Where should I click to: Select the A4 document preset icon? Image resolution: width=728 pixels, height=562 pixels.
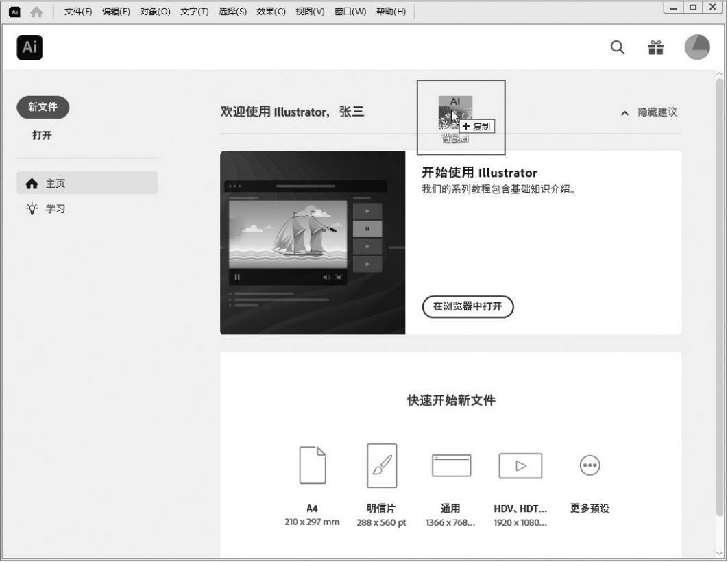(x=313, y=465)
